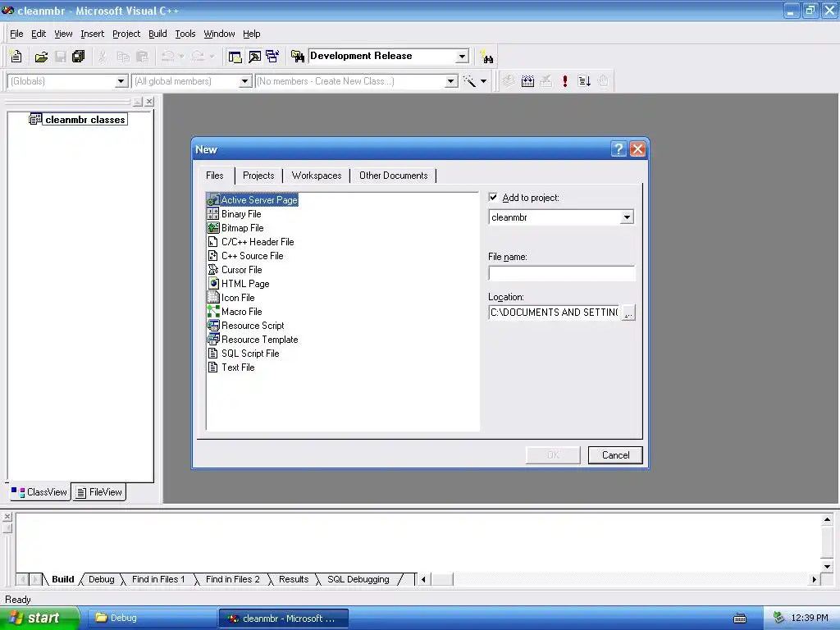The width and height of the screenshot is (840, 630).
Task: Click the Undo toolbar icon
Action: coord(168,57)
